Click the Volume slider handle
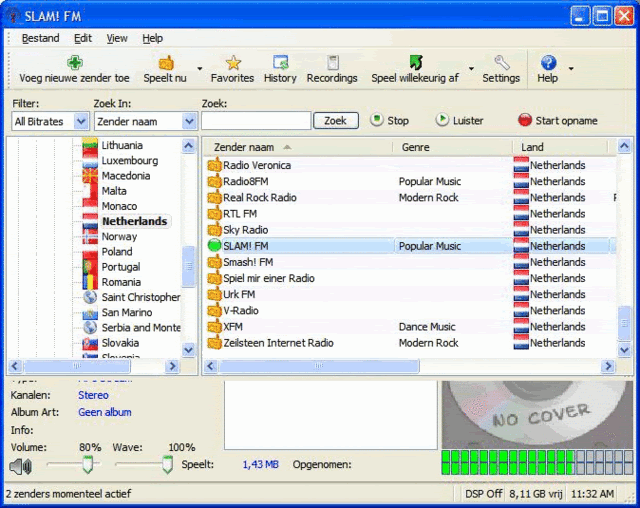 (x=87, y=464)
